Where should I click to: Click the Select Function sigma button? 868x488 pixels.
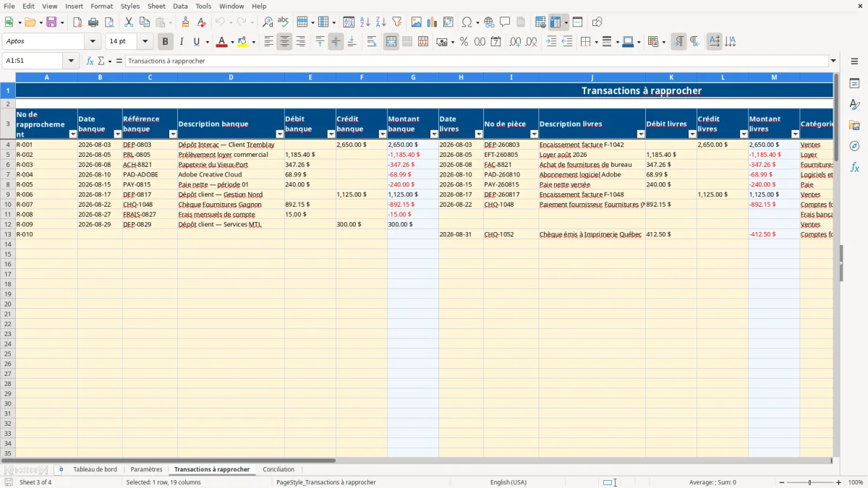(101, 61)
